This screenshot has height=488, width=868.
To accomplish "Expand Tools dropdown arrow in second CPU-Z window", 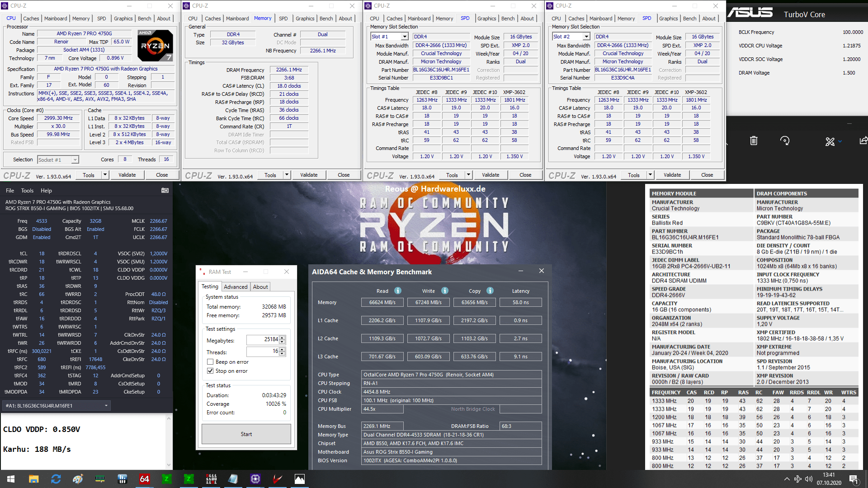I will click(287, 175).
